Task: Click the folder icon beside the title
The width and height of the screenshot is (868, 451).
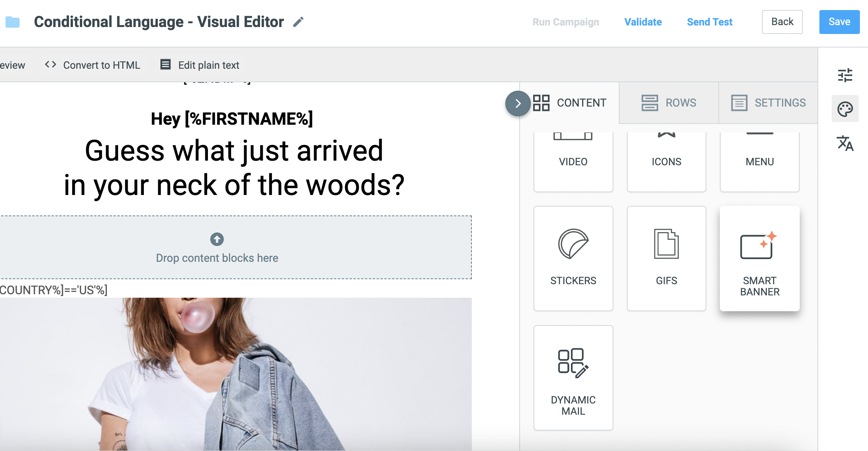Action: [12, 22]
